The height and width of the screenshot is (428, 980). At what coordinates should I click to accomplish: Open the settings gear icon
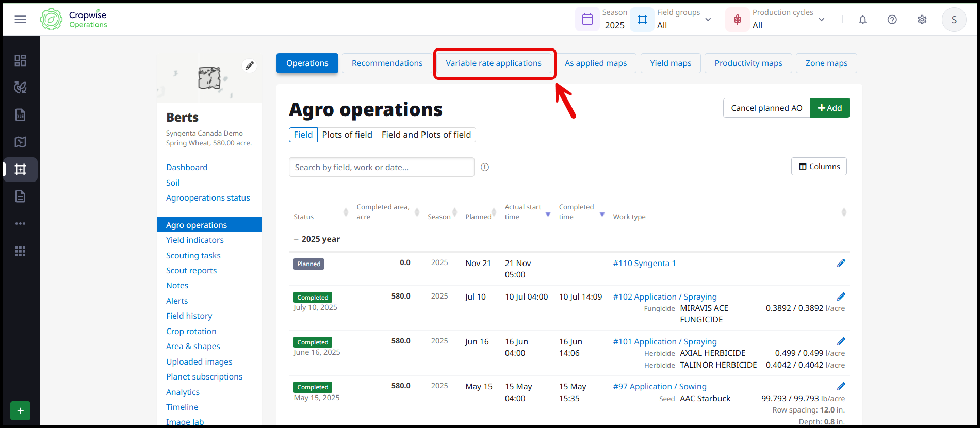(922, 20)
